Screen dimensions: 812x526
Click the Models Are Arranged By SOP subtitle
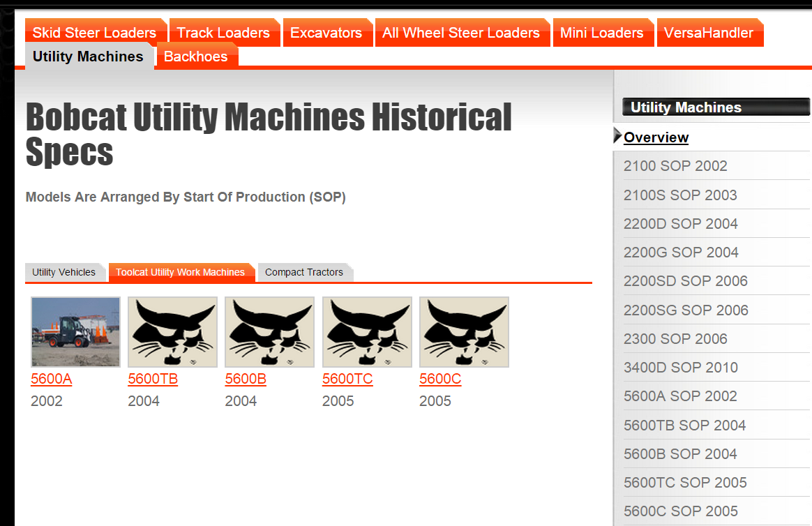pyautogui.click(x=186, y=197)
